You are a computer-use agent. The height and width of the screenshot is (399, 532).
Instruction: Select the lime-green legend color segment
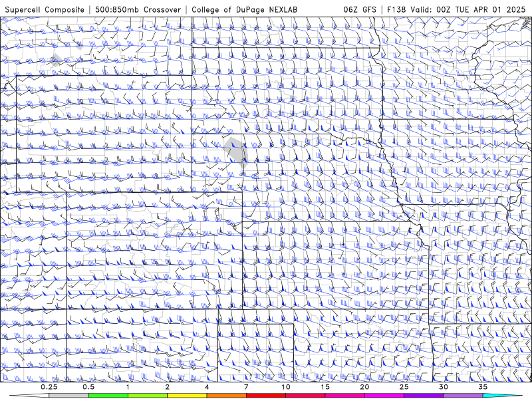[148, 396]
